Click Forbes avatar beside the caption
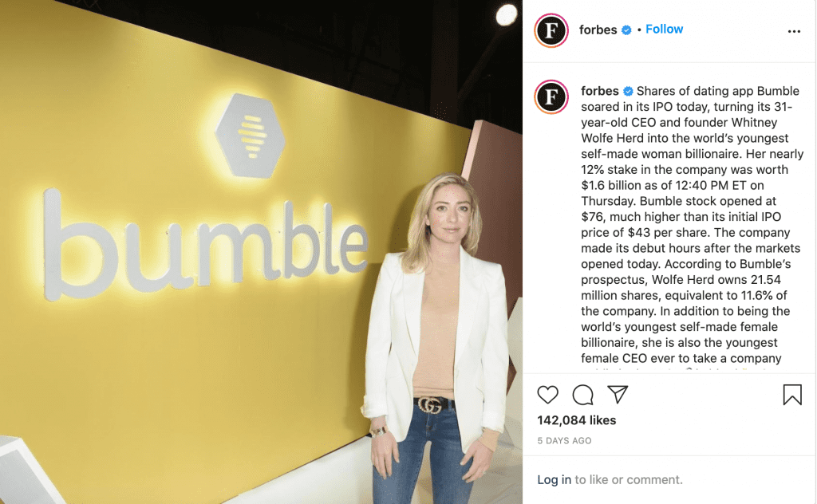The image size is (817, 504). click(x=551, y=96)
